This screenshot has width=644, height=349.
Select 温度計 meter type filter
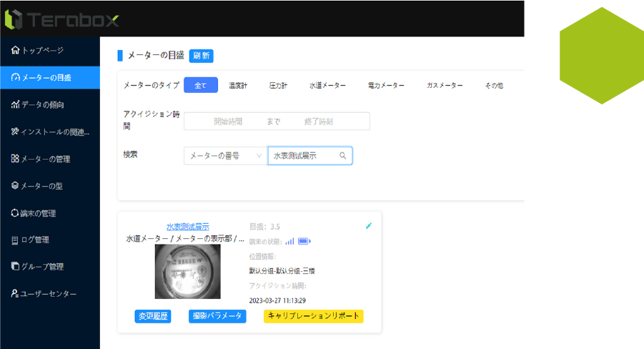(x=238, y=85)
